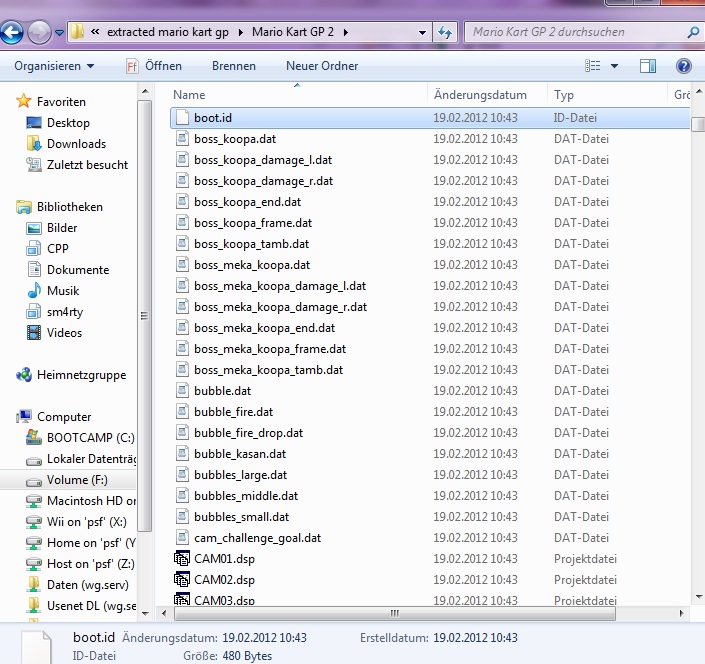Click Öffnen in the toolbar
705x664 pixels.
tap(154, 66)
